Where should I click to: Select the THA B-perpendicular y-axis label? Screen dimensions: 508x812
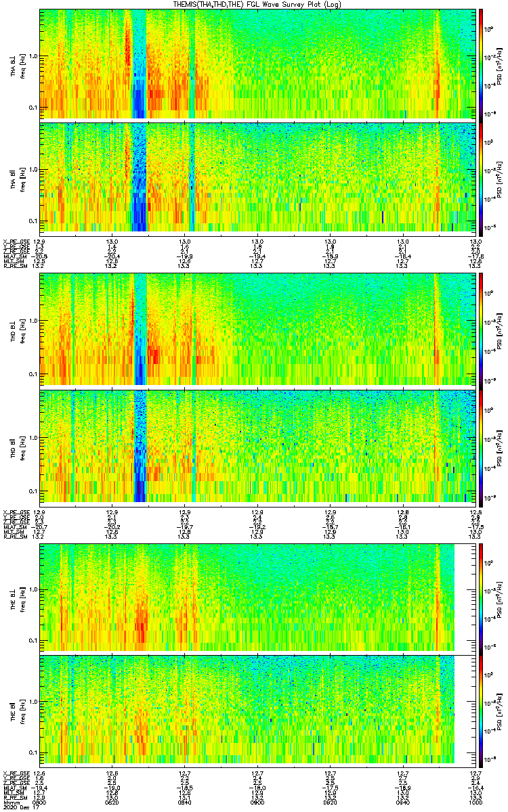tap(14, 68)
